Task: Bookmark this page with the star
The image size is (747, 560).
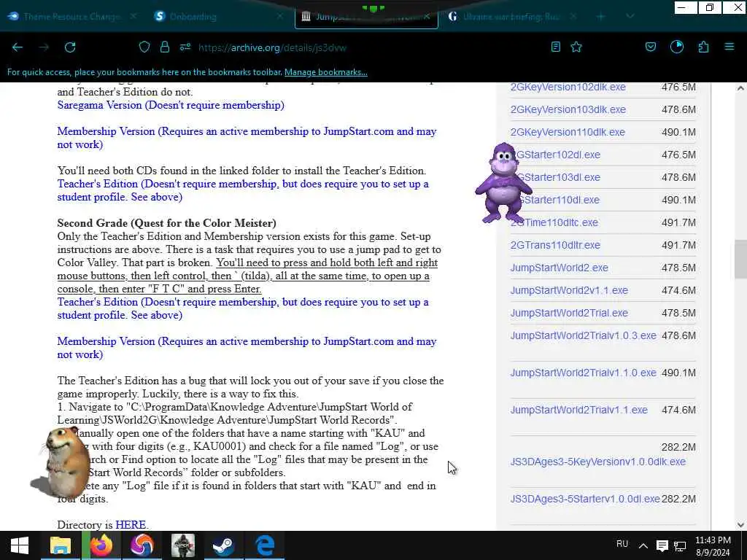Action: [x=576, y=47]
